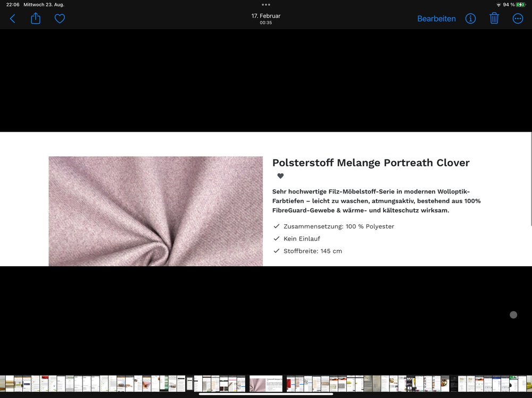Image resolution: width=532 pixels, height=398 pixels.
Task: Tap the gray AssistiveTouch circle button
Action: 513,315
